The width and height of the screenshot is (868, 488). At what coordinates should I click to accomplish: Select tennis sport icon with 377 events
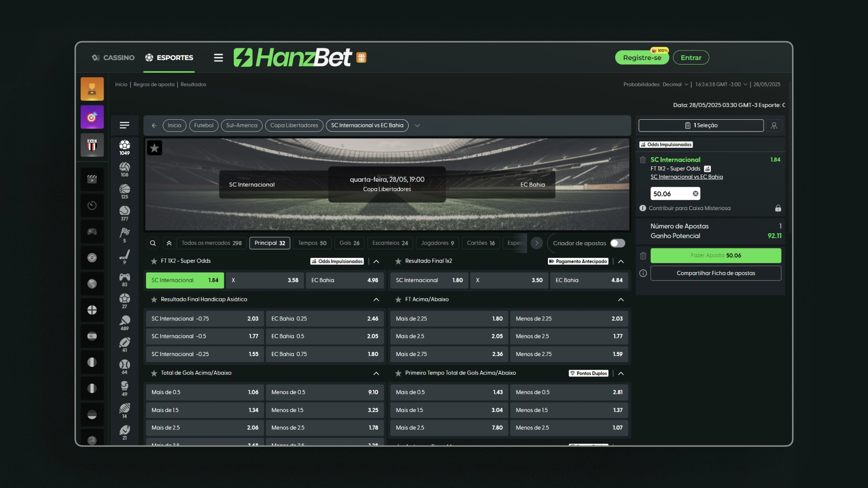coord(125,213)
